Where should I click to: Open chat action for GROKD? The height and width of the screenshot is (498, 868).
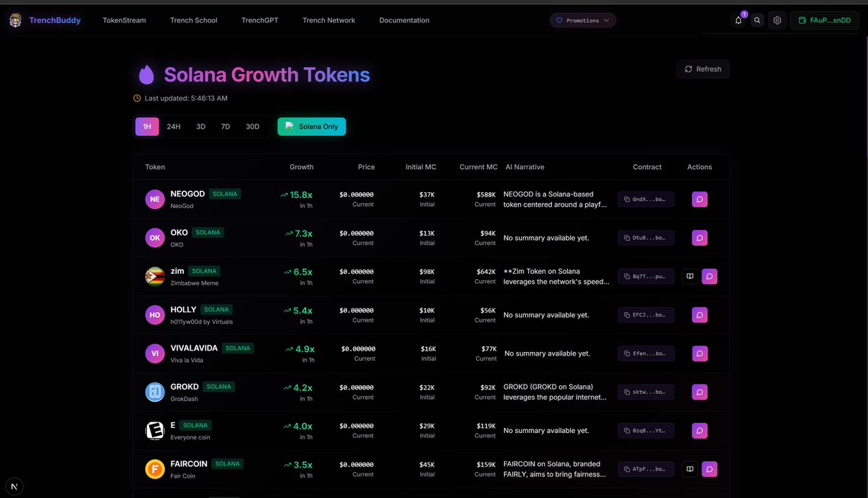click(699, 392)
